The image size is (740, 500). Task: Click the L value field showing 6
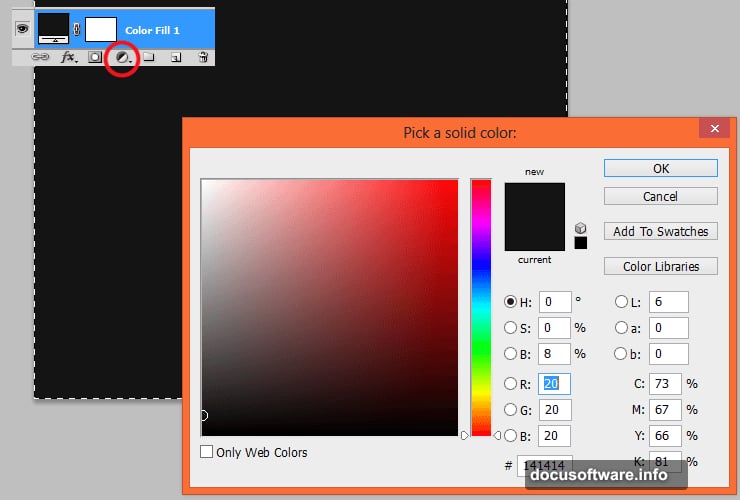pyautogui.click(x=669, y=302)
